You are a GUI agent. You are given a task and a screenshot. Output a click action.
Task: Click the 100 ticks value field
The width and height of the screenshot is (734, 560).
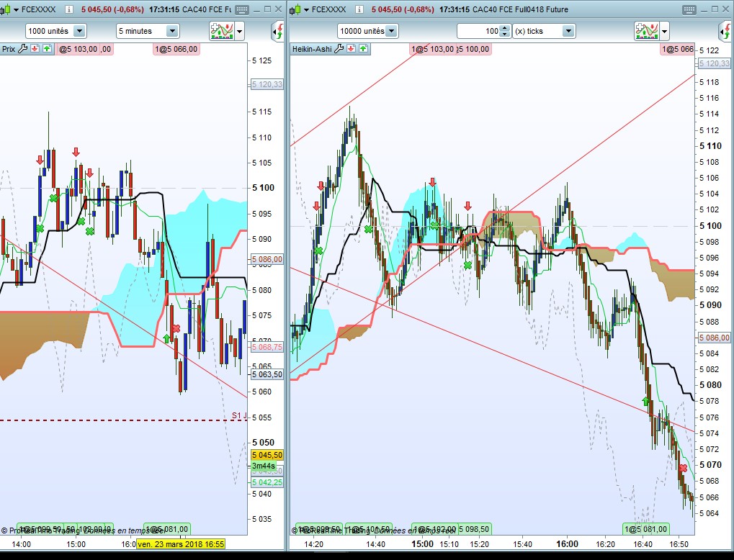click(x=478, y=32)
